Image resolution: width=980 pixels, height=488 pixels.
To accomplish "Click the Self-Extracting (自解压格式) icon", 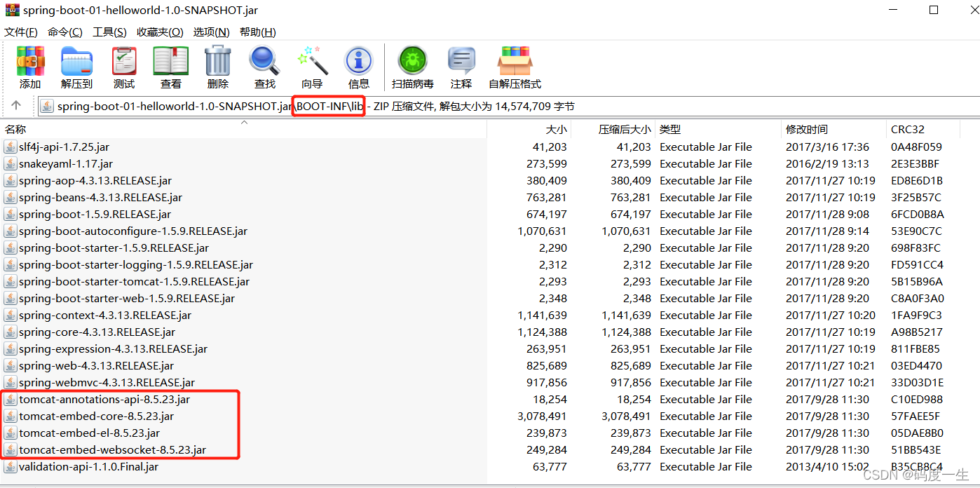I will point(515,61).
